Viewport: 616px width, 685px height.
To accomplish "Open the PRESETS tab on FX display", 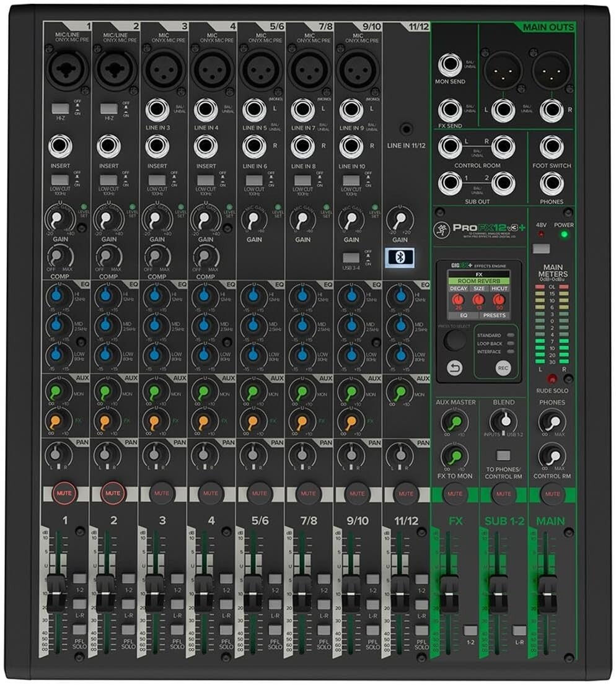I will (x=495, y=315).
